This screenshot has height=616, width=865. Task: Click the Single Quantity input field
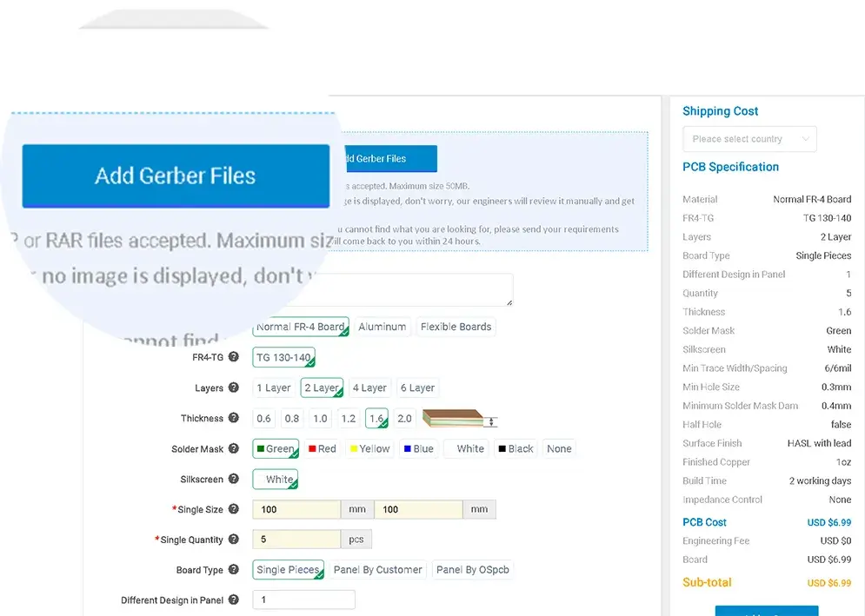coord(296,540)
